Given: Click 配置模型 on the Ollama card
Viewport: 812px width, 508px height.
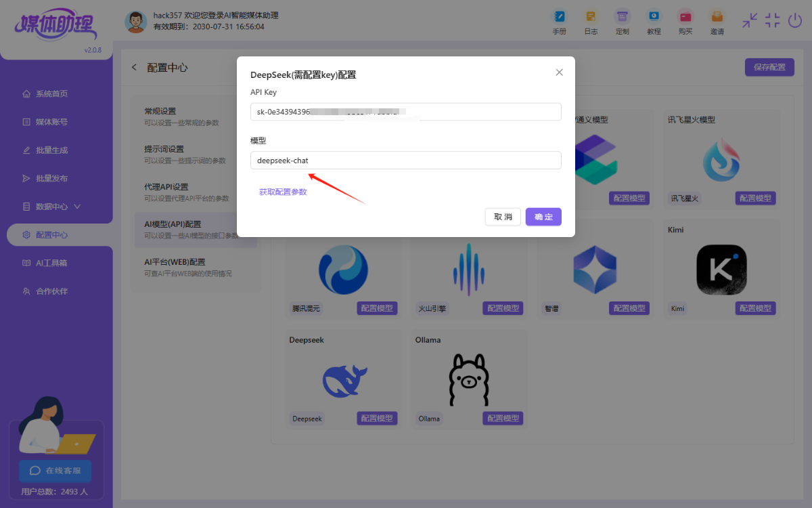Looking at the screenshot, I should click(503, 419).
